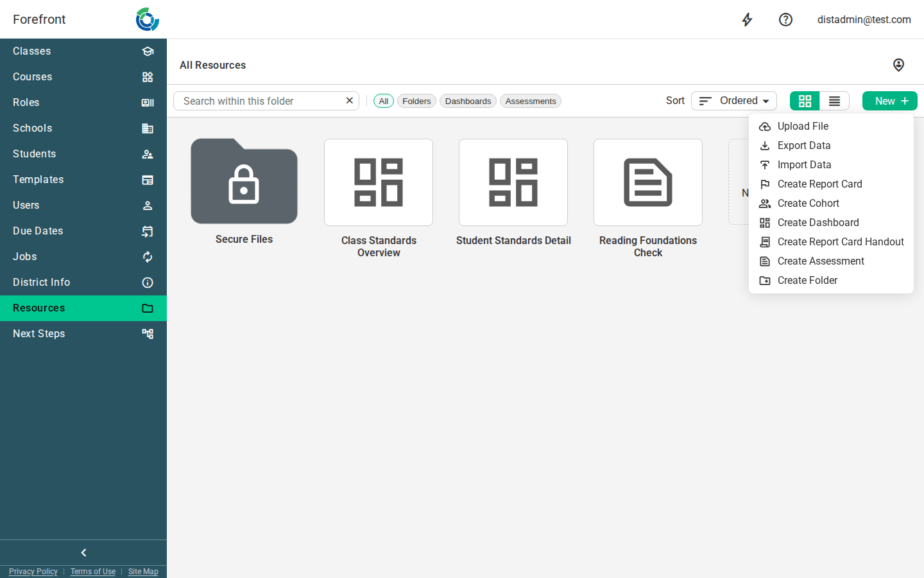The height and width of the screenshot is (578, 924).
Task: Open District Info in the sidebar
Action: [x=83, y=283]
